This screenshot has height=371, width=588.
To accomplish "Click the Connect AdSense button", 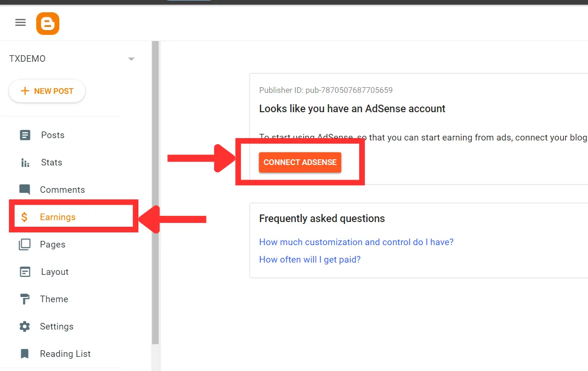I will coord(300,162).
